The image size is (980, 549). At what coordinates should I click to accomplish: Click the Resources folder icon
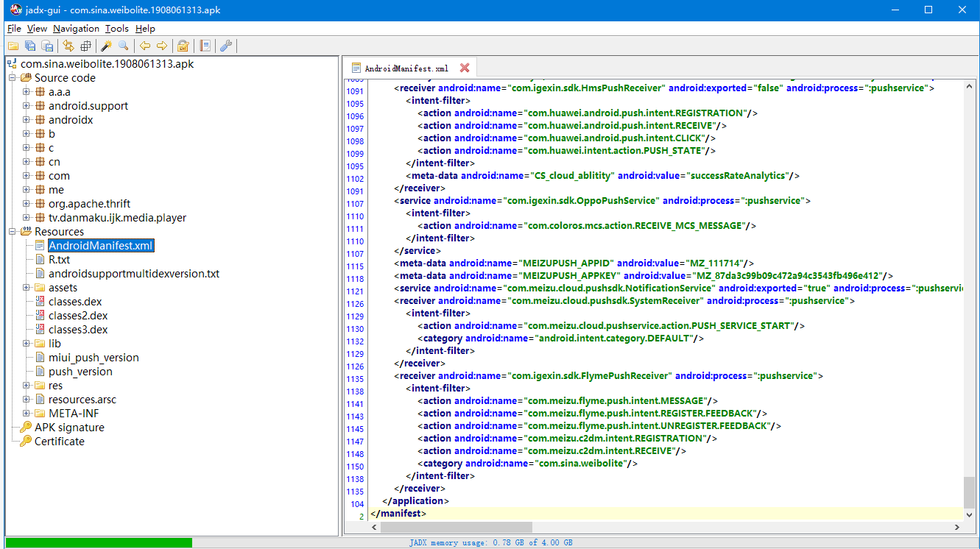click(x=26, y=232)
